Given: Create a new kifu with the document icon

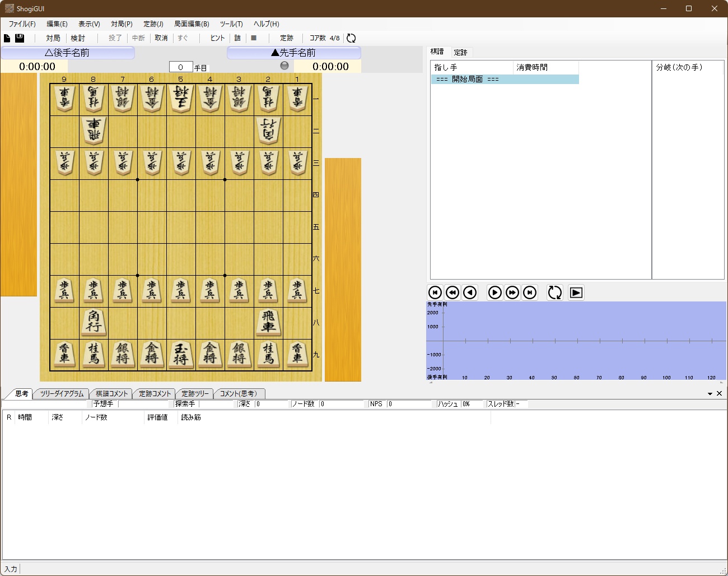Looking at the screenshot, I should pyautogui.click(x=7, y=38).
